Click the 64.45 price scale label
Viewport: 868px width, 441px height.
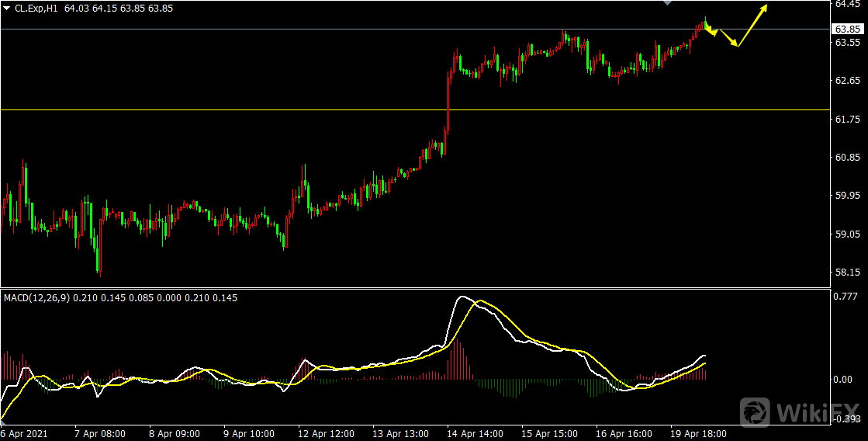point(845,4)
